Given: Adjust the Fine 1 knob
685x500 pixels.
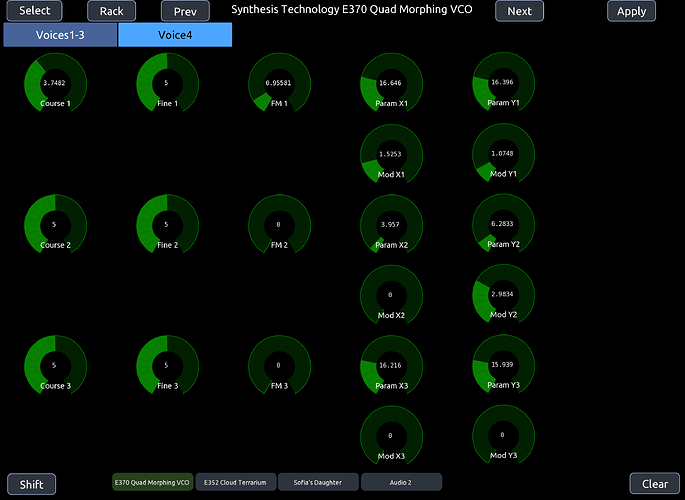Looking at the screenshot, I should click(167, 84).
